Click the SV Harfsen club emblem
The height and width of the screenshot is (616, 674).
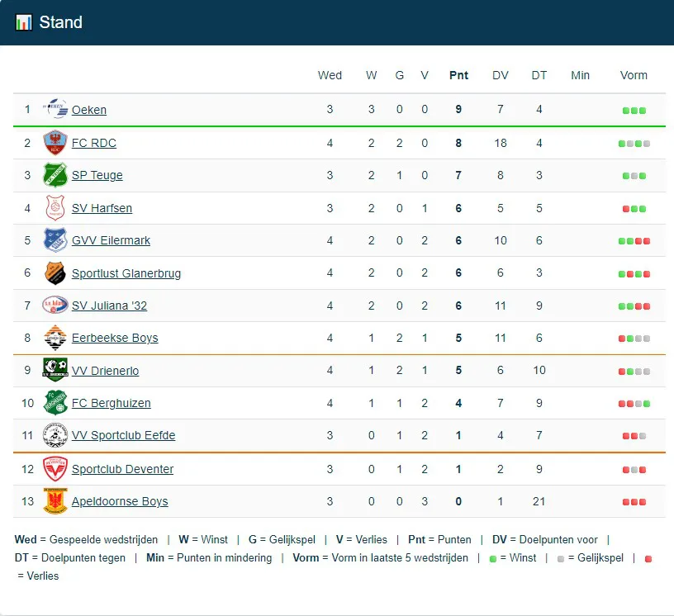(x=55, y=208)
